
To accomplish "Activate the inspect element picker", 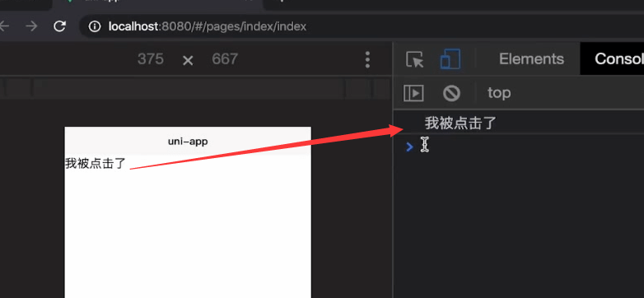I will (415, 59).
